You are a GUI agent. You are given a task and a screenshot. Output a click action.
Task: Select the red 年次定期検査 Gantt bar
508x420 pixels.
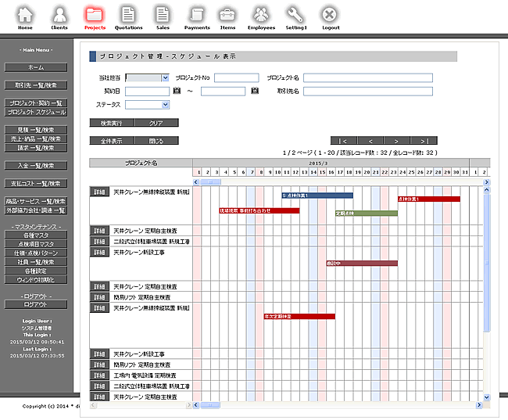[x=299, y=316]
